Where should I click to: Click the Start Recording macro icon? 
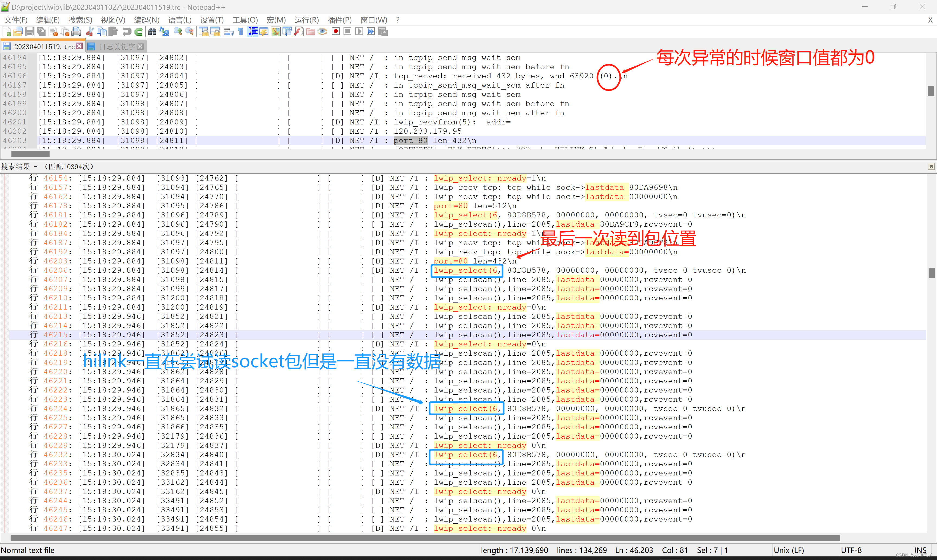[x=335, y=32]
